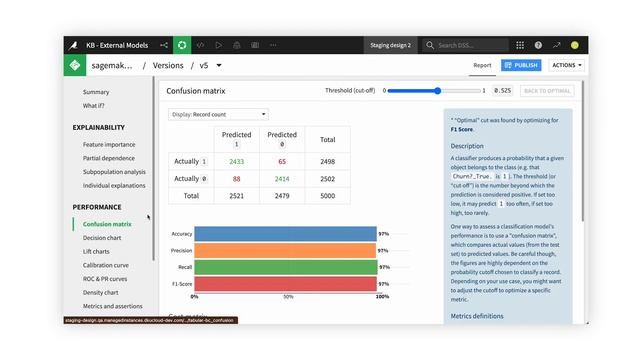Click the Dataiku bird logo icon
This screenshot has width=640, height=360.
tap(73, 45)
